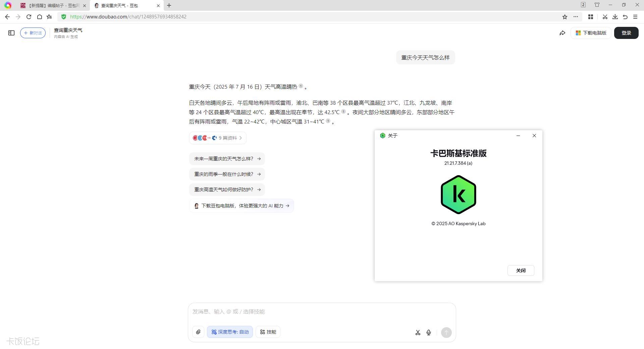This screenshot has width=644, height=349.
Task: Click the URL address bar
Action: (x=309, y=17)
